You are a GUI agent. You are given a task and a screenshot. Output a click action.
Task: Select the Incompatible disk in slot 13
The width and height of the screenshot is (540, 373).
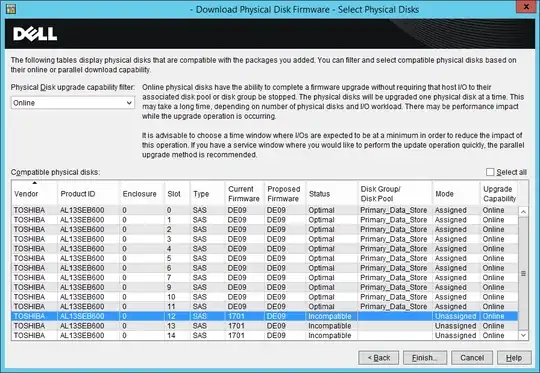tap(265, 326)
